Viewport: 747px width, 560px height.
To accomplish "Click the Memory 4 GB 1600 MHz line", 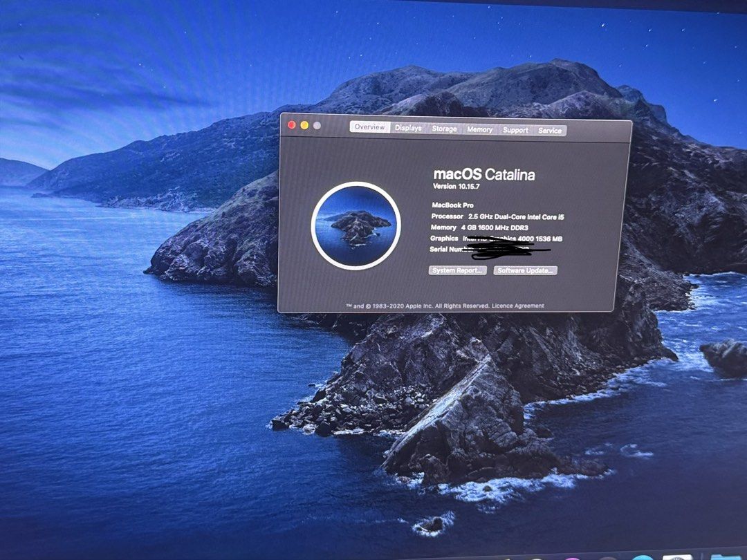I will 479,227.
